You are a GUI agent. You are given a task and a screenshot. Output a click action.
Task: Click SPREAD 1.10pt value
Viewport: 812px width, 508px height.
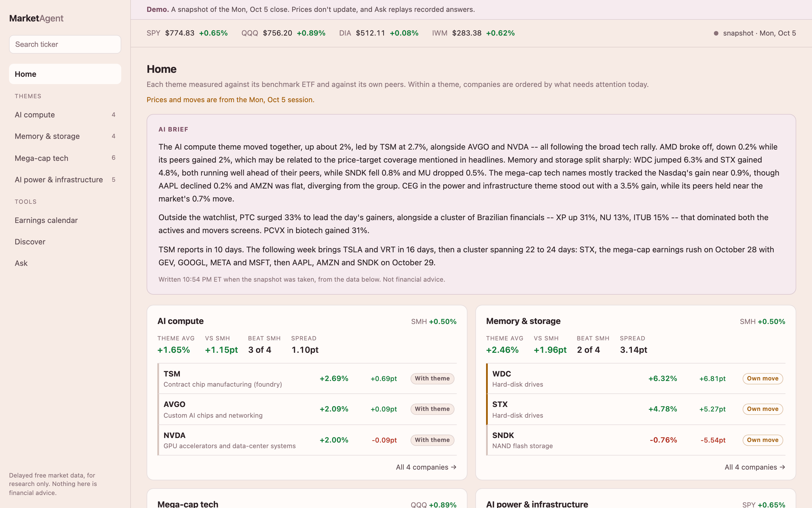(305, 350)
